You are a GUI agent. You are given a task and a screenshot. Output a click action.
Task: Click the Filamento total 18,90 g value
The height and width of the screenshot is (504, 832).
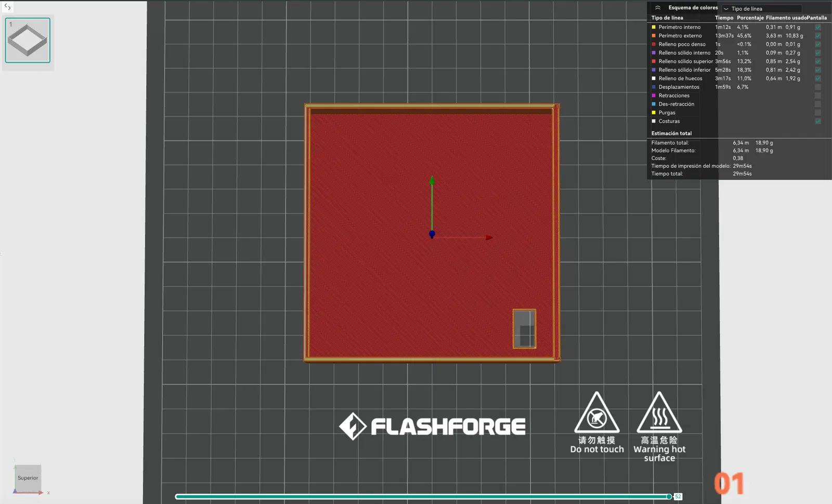click(764, 143)
